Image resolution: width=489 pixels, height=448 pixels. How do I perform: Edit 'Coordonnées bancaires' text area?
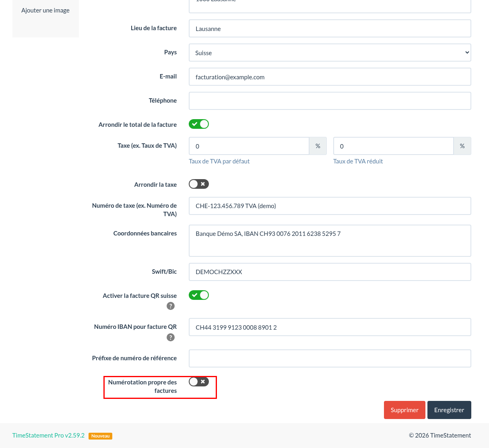point(330,241)
